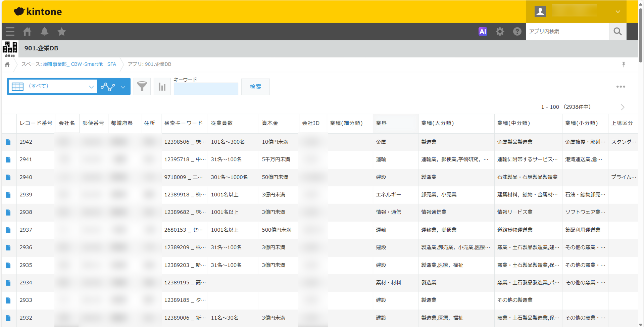
Task: Open the filter funnel icon
Action: [142, 87]
